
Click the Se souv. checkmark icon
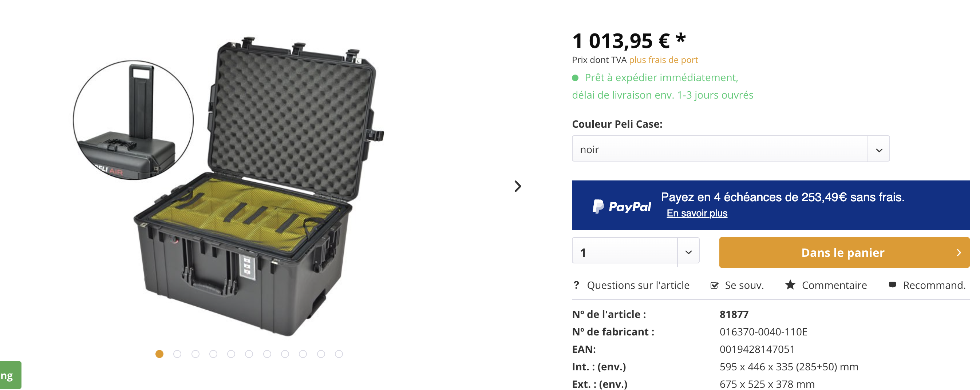(x=715, y=286)
